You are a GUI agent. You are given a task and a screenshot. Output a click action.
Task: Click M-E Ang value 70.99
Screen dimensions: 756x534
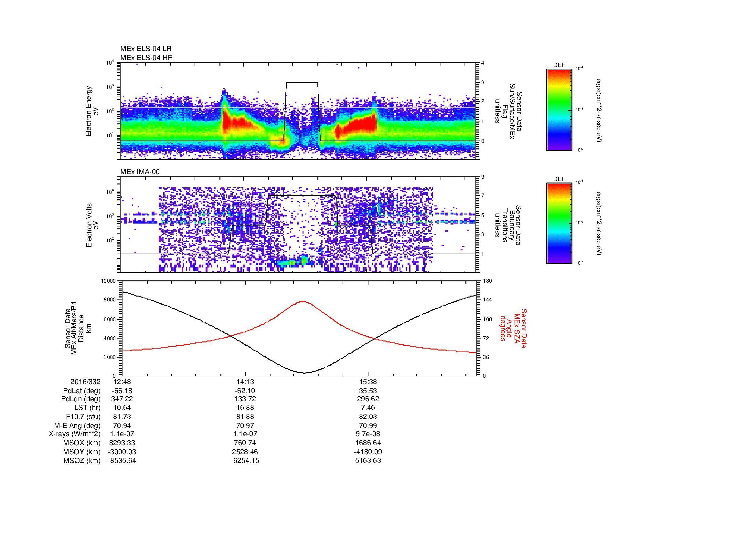tap(368, 425)
